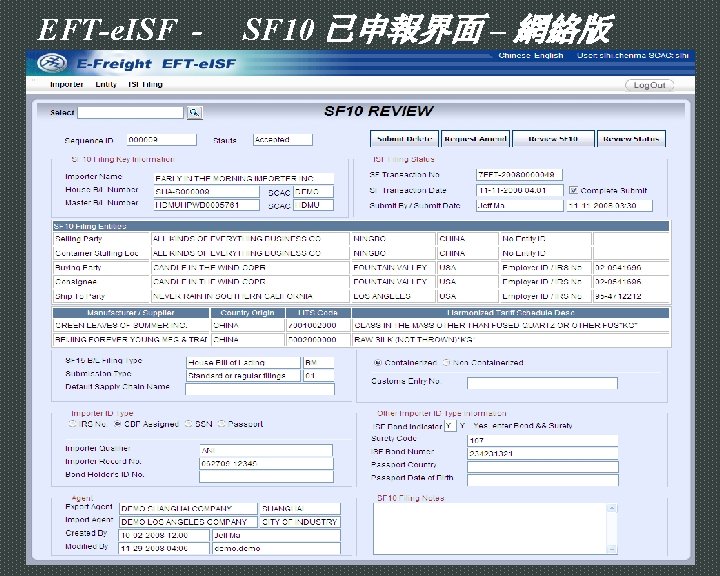Click the B/L Filing Type House Bill field
This screenshot has width=720, height=576.
243,362
